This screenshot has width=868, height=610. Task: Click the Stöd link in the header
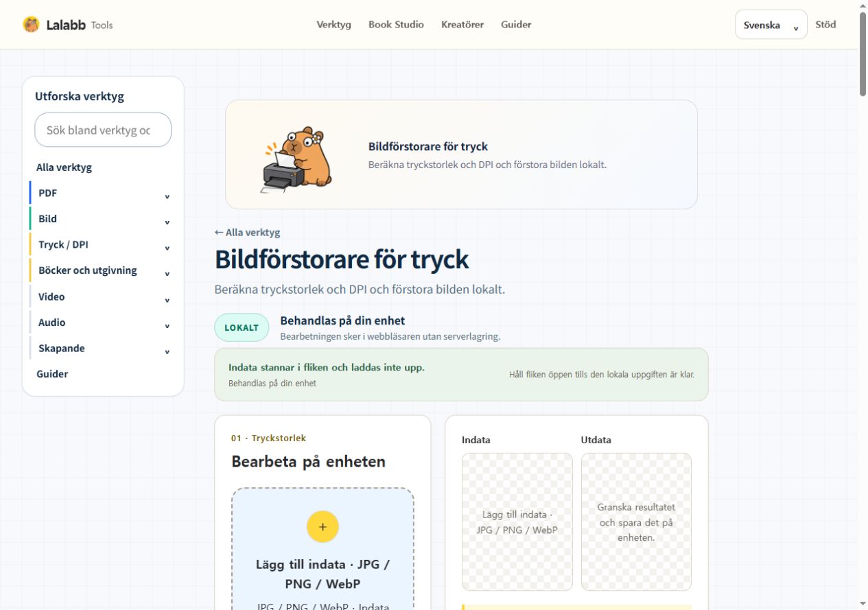[825, 25]
